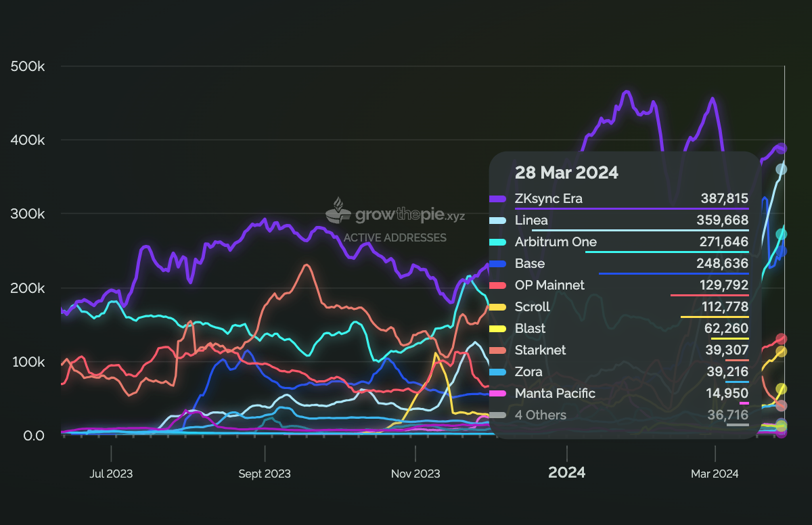The width and height of the screenshot is (812, 525).
Task: Click the Zora color swatch in tooltip
Action: tap(497, 372)
